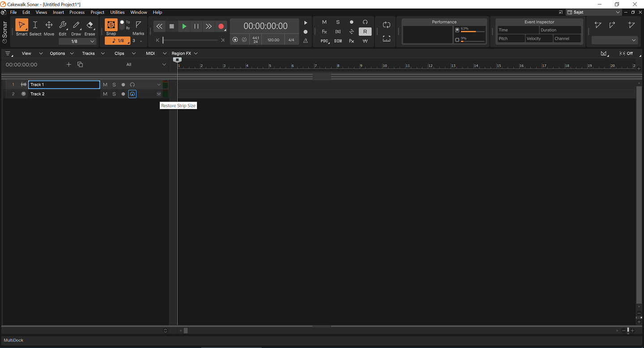Click the red Record button
The image size is (644, 348).
pyautogui.click(x=221, y=26)
